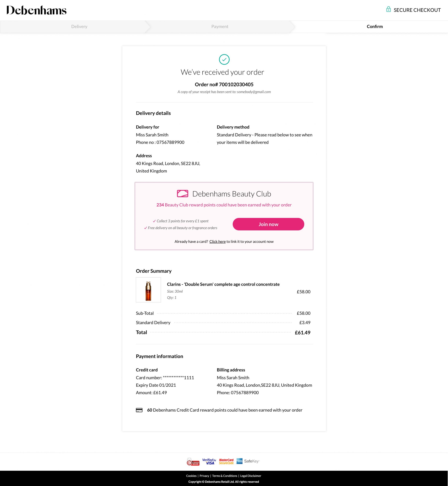The height and width of the screenshot is (486, 448).
Task: Select the Confirm checkout step
Action: pos(375,27)
